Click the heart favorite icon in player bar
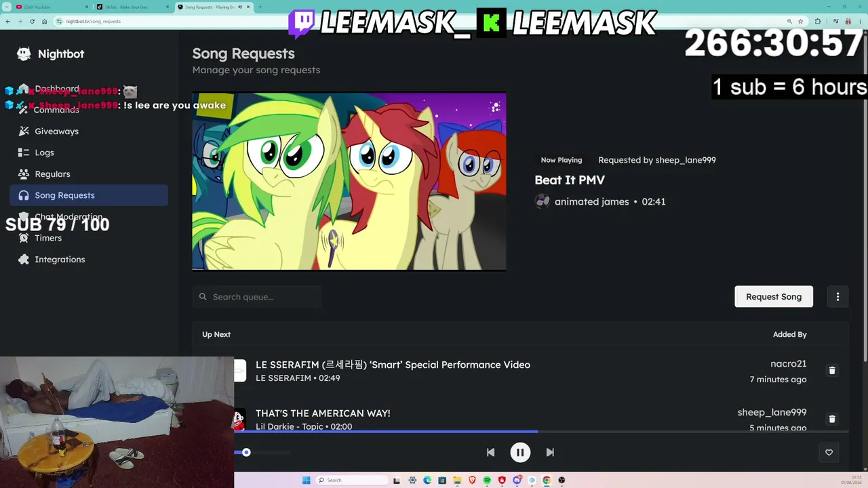 point(829,452)
